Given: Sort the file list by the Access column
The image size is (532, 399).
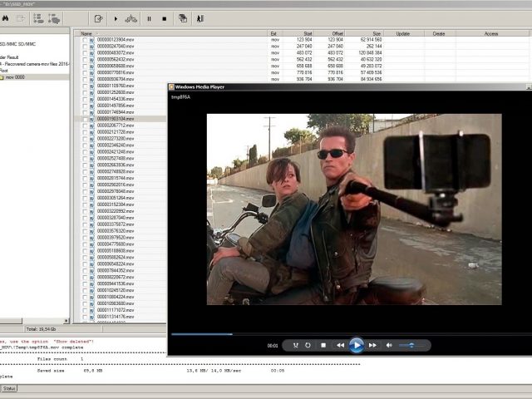Looking at the screenshot, I should click(x=492, y=33).
